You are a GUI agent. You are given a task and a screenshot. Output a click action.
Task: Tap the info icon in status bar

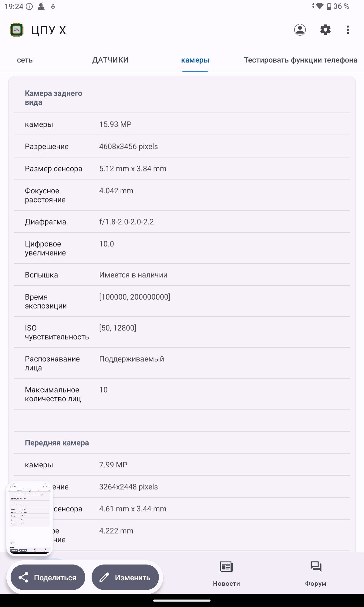(29, 6)
